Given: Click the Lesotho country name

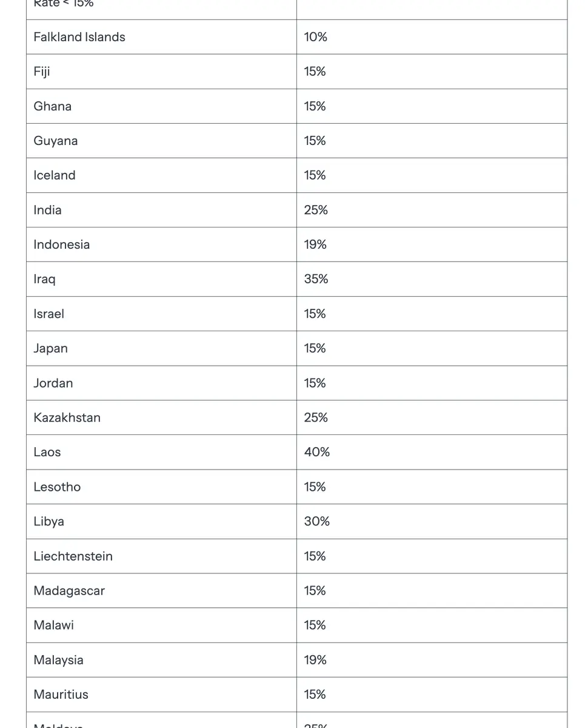Looking at the screenshot, I should click(x=57, y=487).
